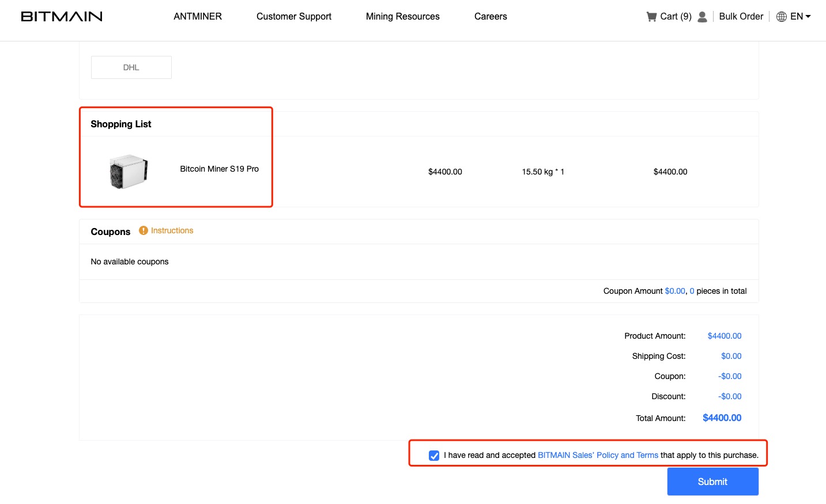
Task: Click the Discount -$0.00 value
Action: pos(730,396)
